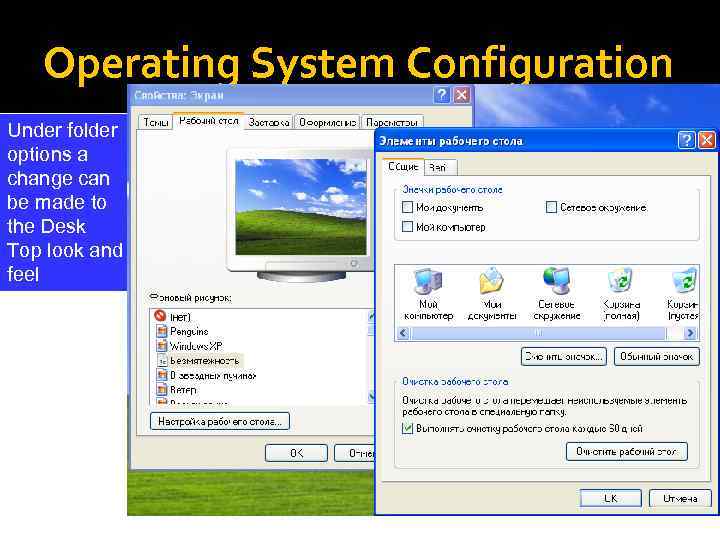720x540 pixels.
Task: Click the help icon in Элементы рабочего стола
Action: point(686,140)
